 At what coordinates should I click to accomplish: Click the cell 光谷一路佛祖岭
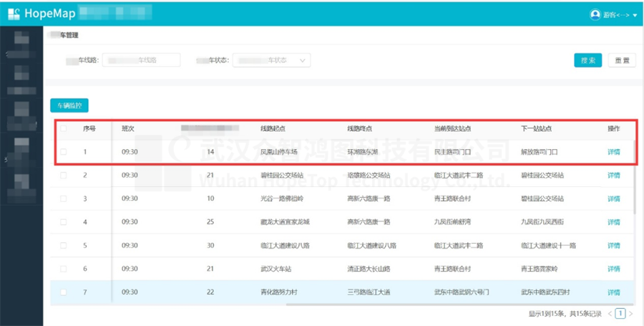point(282,198)
